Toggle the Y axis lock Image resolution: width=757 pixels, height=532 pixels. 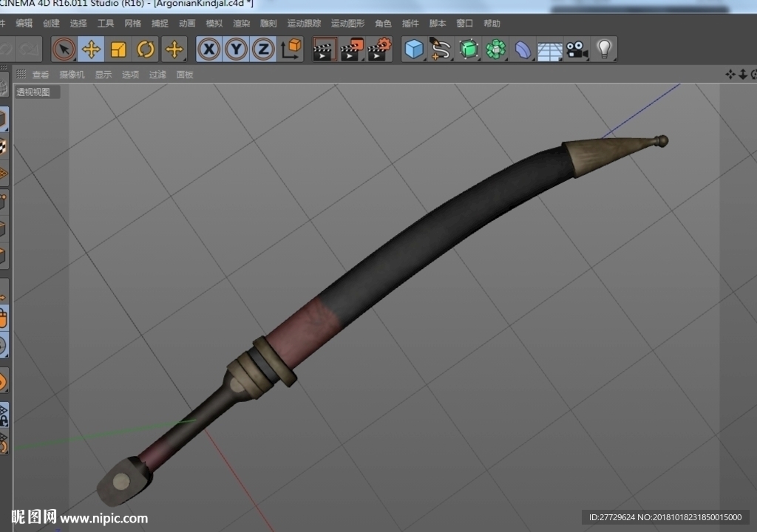tap(236, 50)
